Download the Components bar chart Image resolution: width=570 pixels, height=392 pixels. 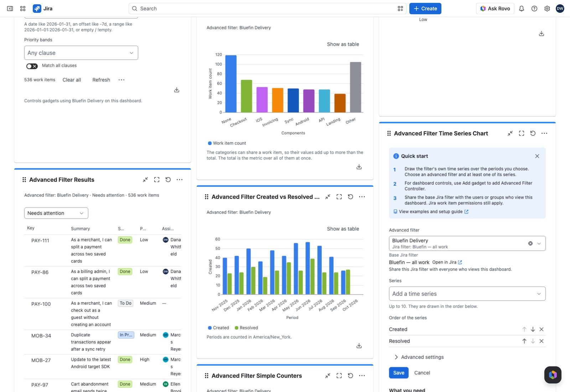coord(359,167)
